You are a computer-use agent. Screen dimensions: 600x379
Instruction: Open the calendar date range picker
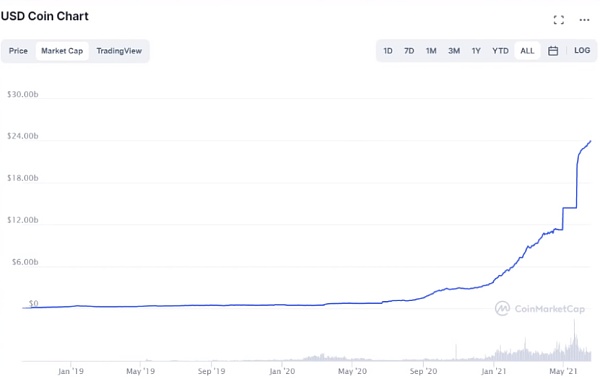(x=553, y=51)
